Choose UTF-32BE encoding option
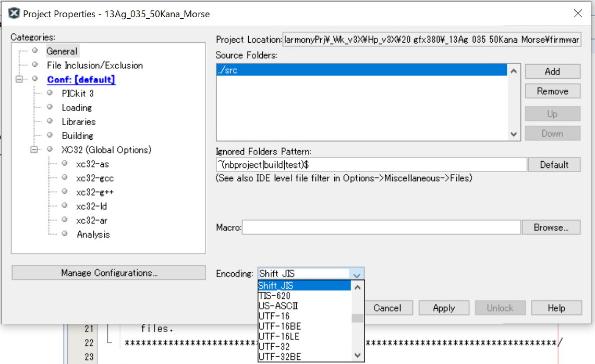The height and width of the screenshot is (364, 595). (x=305, y=357)
